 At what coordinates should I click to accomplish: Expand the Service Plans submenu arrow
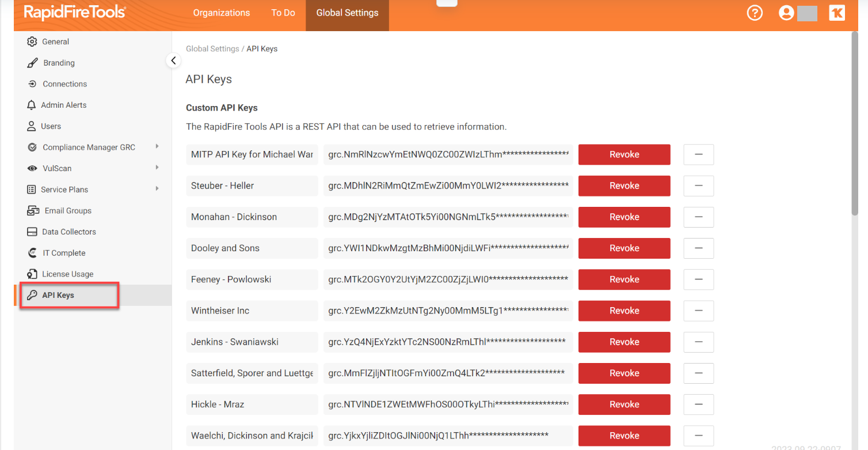(157, 189)
